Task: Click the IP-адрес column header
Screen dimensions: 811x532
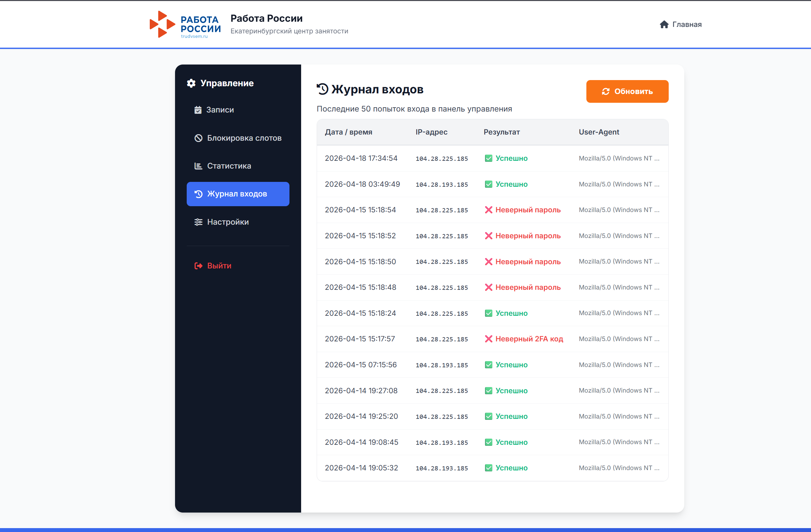Action: click(x=431, y=132)
